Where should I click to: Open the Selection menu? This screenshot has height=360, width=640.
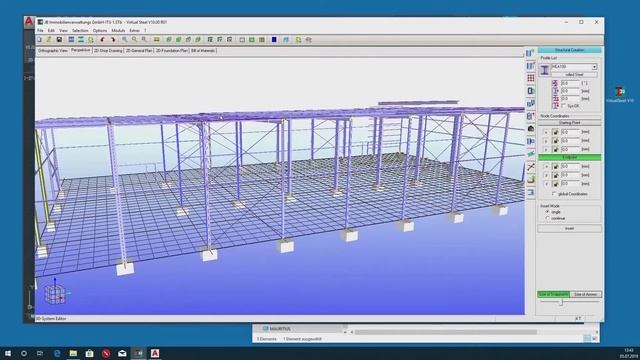point(80,31)
